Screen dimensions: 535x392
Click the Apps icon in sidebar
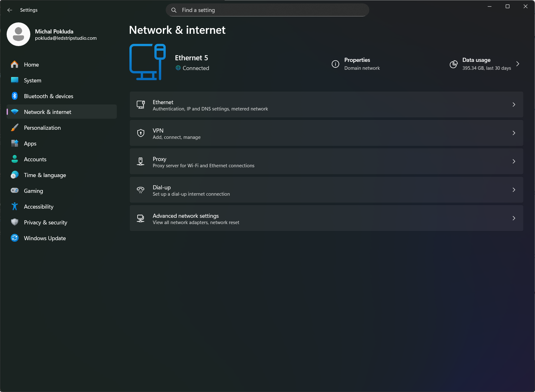(15, 143)
